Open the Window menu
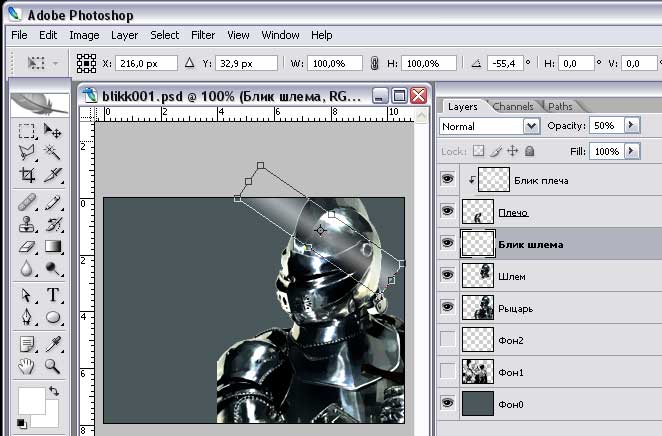Viewport: 662px width, 436px height. tap(280, 35)
